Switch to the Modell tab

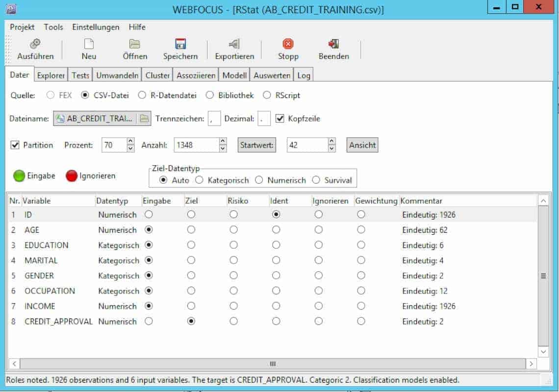click(x=234, y=75)
